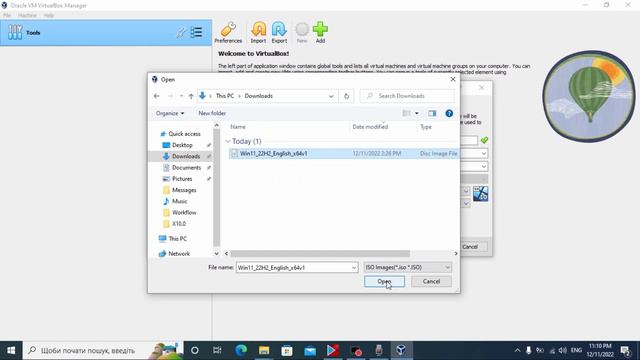Image resolution: width=640 pixels, height=360 pixels.
Task: Open the Machine menu
Action: coord(27,16)
